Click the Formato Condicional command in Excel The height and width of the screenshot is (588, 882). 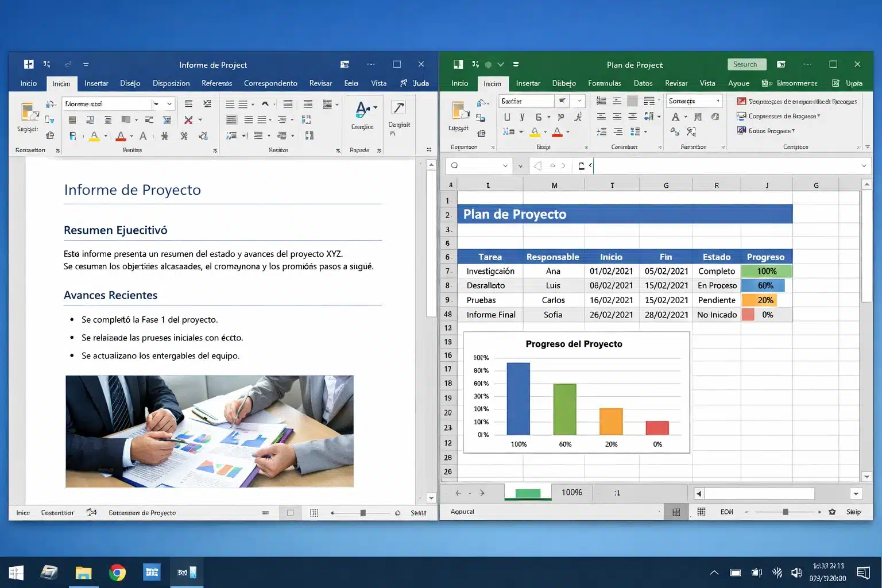point(792,101)
